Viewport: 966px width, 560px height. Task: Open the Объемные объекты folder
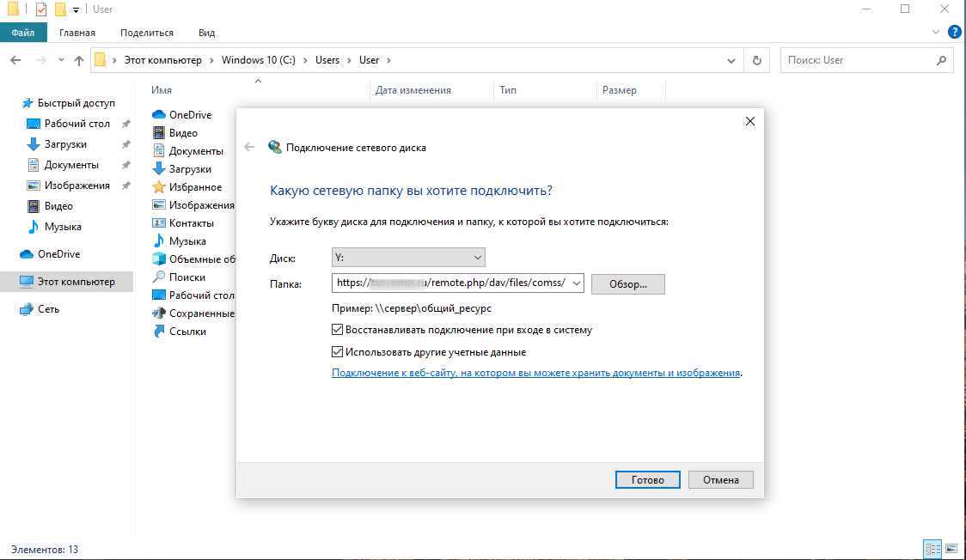tap(193, 259)
